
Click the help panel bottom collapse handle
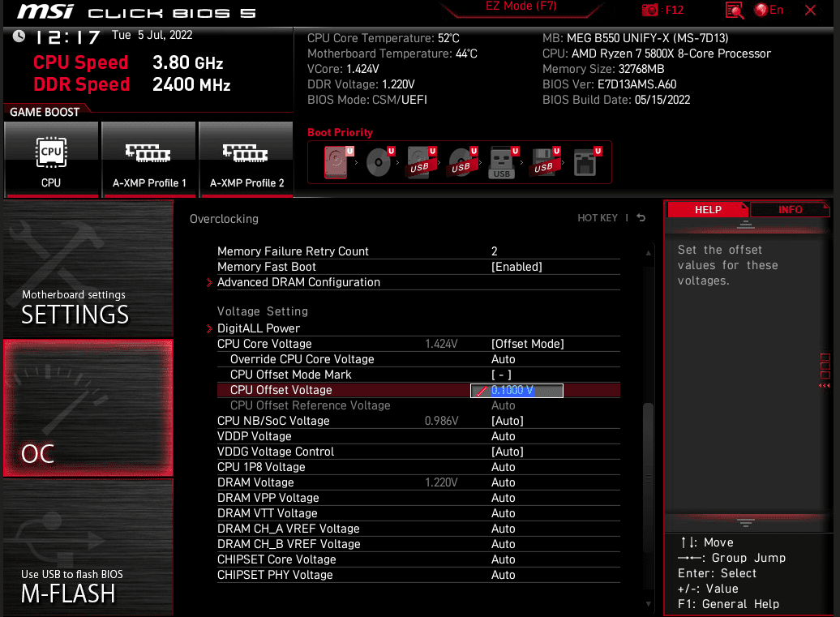tap(745, 522)
